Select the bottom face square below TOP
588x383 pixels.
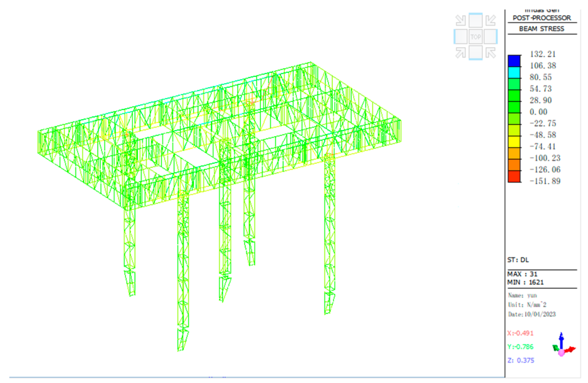[475, 53]
